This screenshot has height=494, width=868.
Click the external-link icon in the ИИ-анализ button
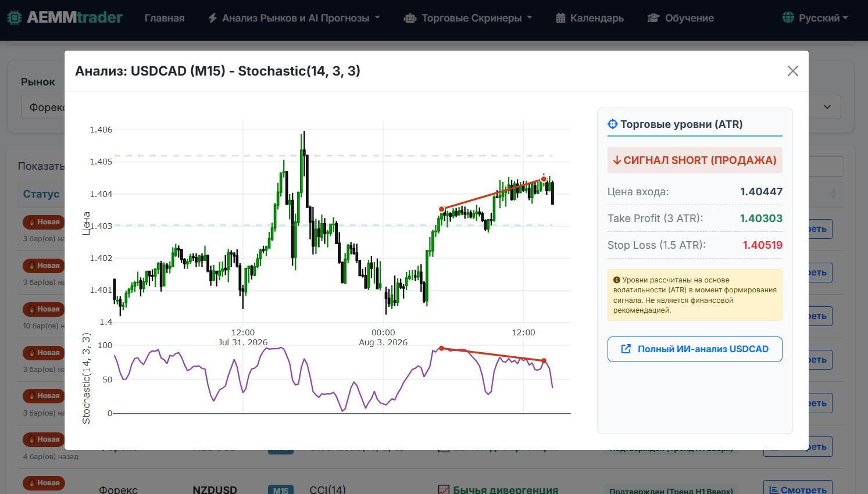[x=626, y=349]
